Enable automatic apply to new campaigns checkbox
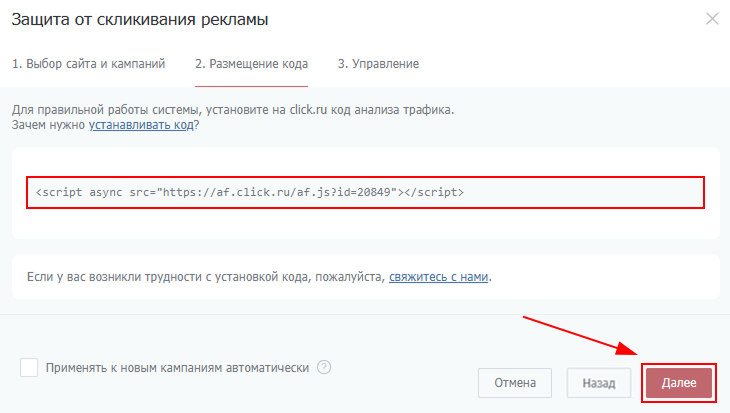The width and height of the screenshot is (730, 413). coord(29,368)
